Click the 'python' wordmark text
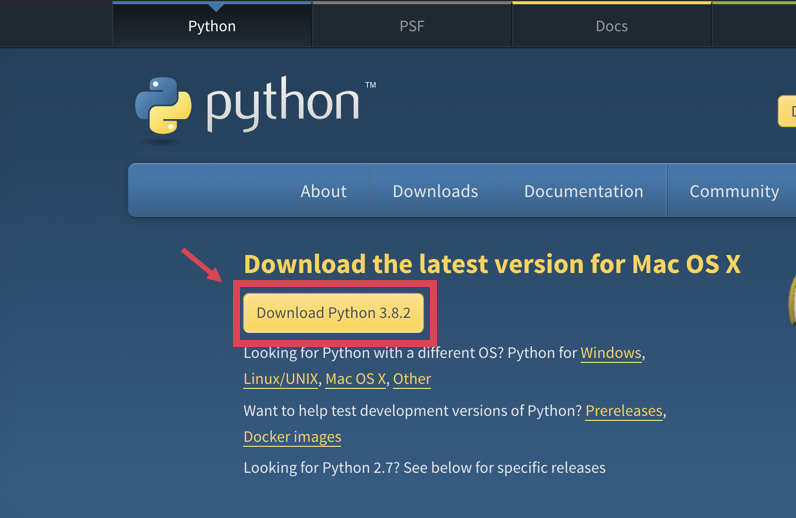 (283, 104)
